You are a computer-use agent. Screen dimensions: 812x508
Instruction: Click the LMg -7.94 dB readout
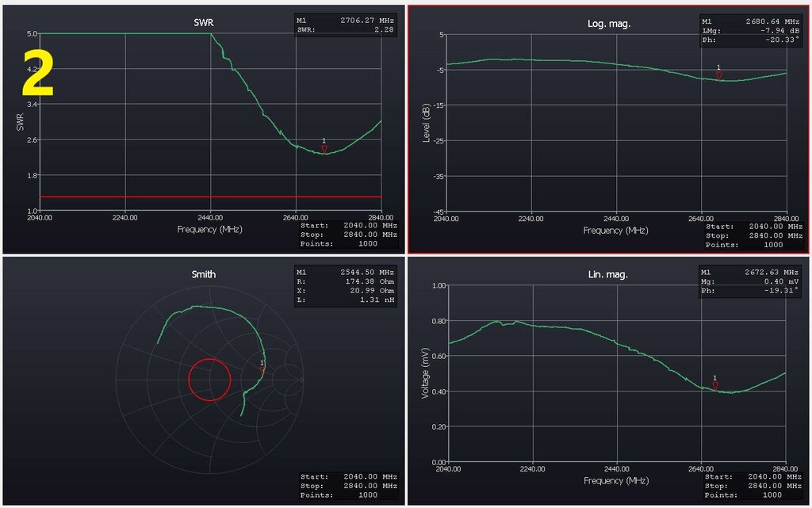pos(751,30)
